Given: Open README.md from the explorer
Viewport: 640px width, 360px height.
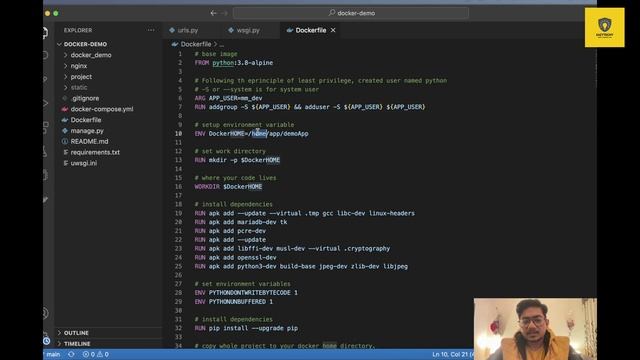Looking at the screenshot, I should [x=89, y=141].
